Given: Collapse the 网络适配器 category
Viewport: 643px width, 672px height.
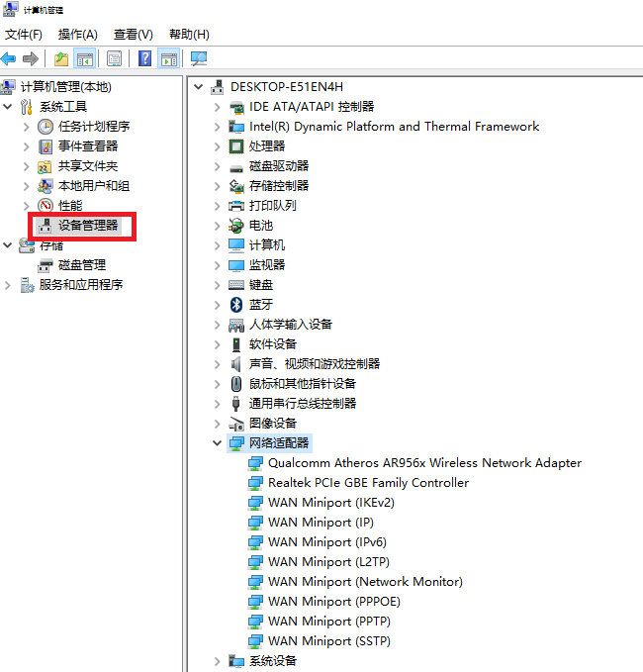Looking at the screenshot, I should coord(218,442).
